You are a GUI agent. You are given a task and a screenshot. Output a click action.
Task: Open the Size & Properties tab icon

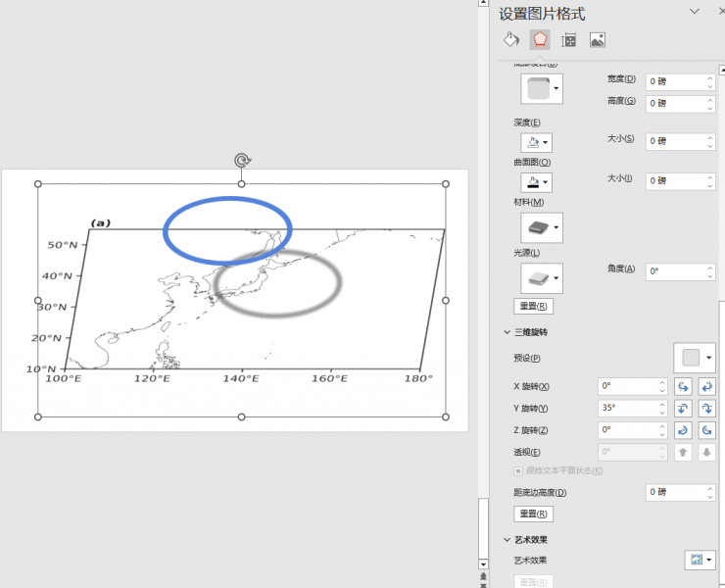tap(568, 39)
